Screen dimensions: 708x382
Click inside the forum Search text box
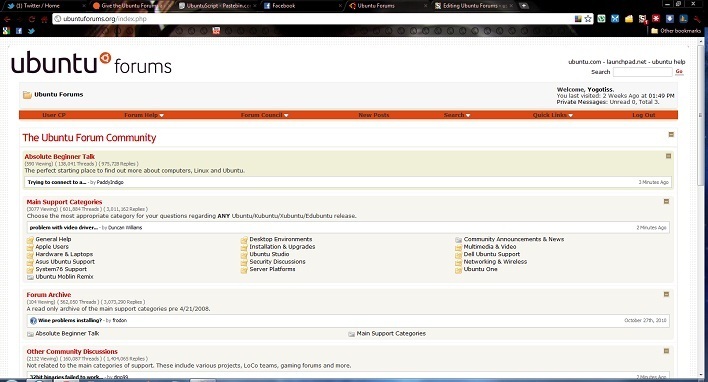click(x=643, y=72)
